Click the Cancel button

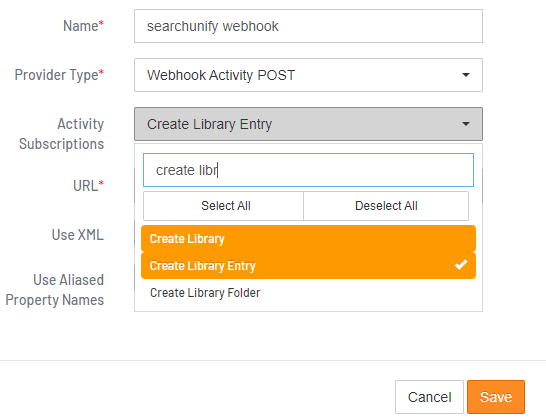(429, 397)
